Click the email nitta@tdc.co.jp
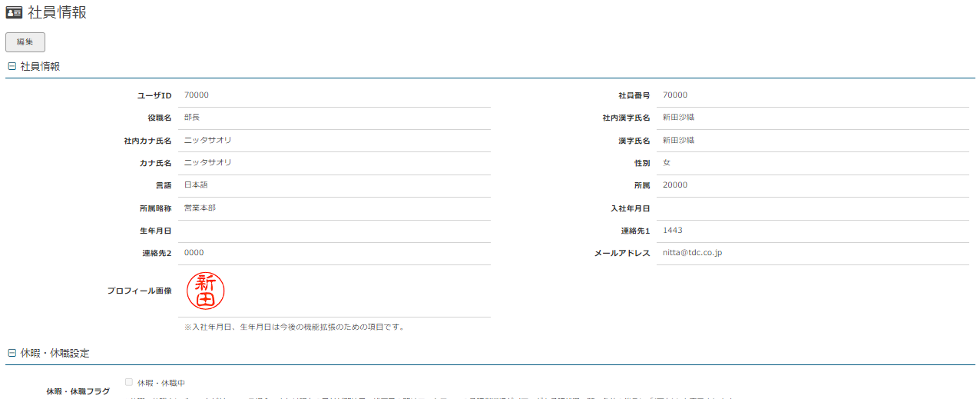The image size is (980, 399). click(x=692, y=253)
